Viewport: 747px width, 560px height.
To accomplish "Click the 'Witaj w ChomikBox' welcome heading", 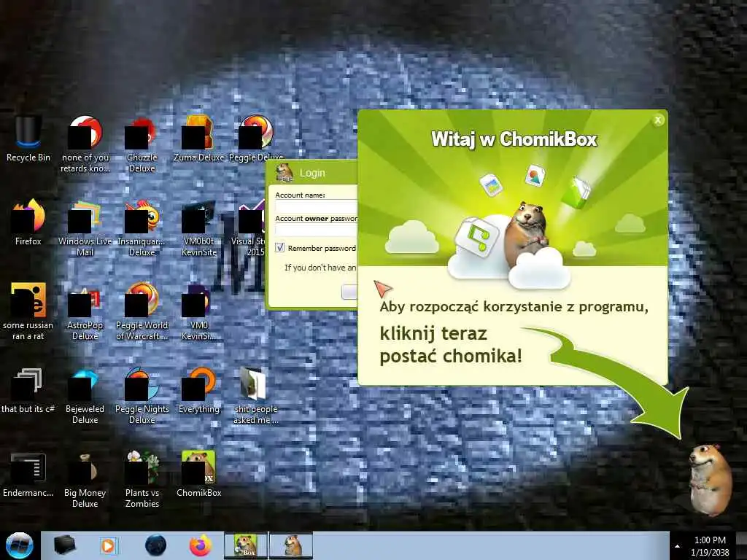I will pos(514,139).
